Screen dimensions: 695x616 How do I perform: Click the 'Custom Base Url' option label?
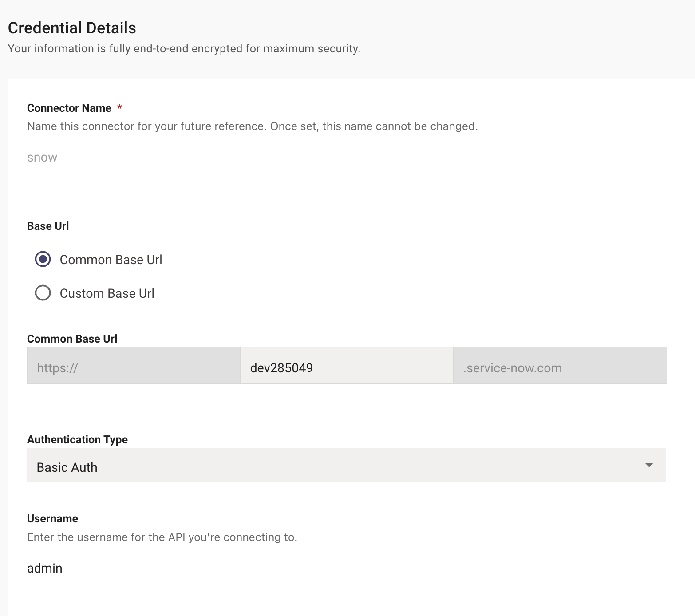(107, 293)
